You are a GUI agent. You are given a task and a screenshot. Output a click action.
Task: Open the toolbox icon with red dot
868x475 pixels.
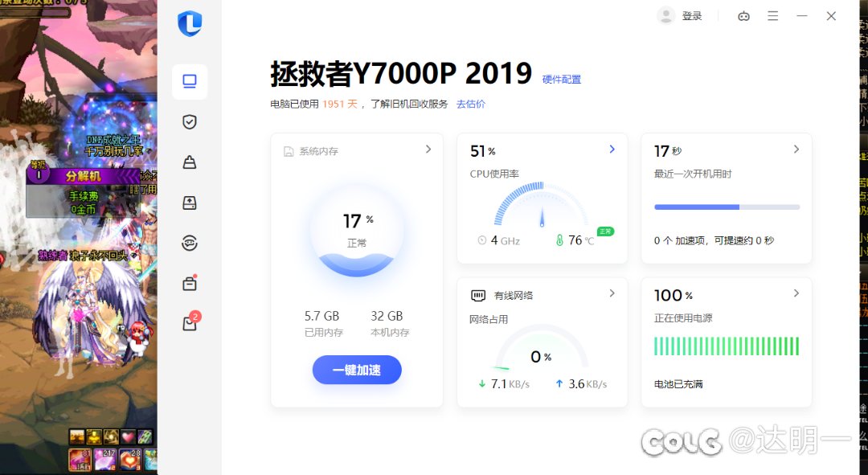pyautogui.click(x=190, y=284)
